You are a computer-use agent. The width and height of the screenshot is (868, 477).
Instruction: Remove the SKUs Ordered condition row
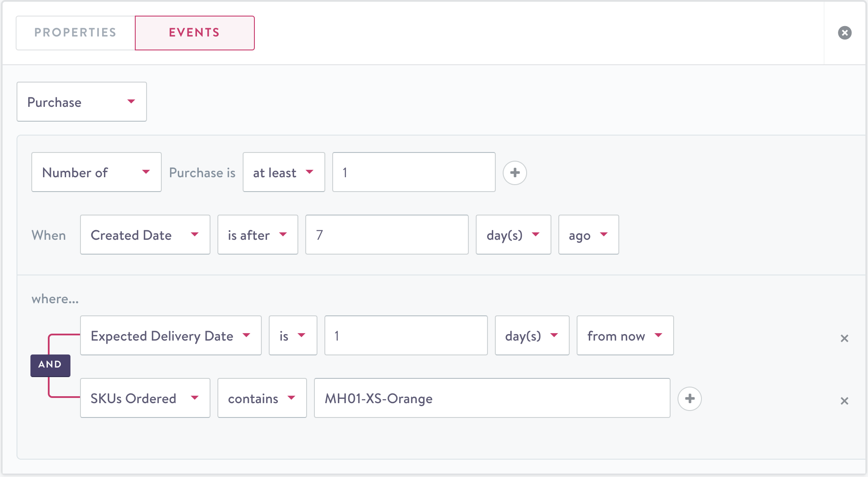[844, 401]
